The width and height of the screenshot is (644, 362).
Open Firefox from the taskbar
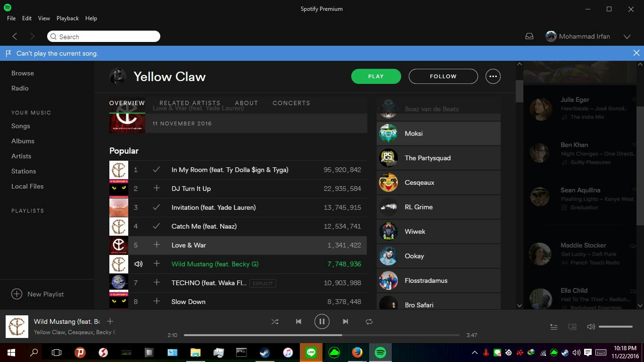[x=357, y=353]
